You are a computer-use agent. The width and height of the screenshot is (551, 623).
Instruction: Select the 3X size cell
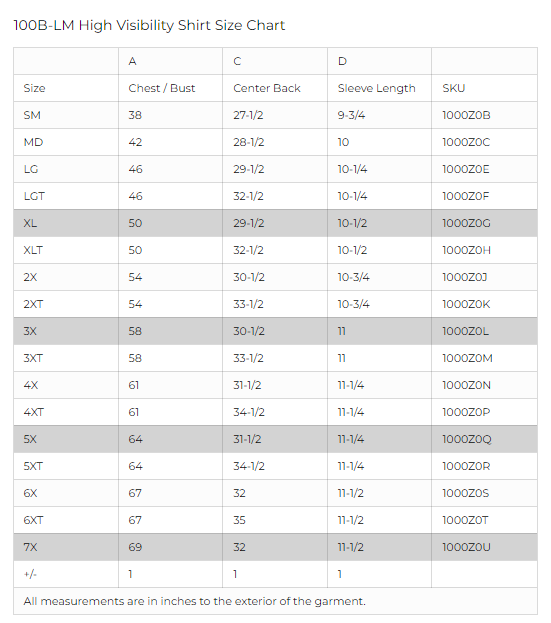(30, 331)
